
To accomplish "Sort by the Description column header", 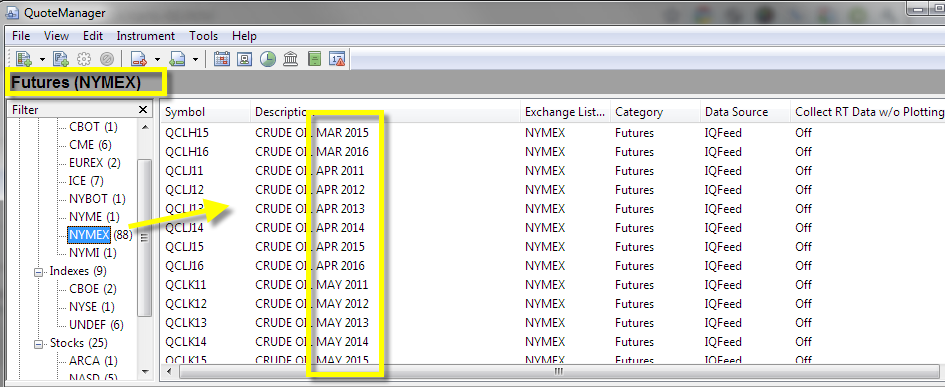I will (x=385, y=112).
